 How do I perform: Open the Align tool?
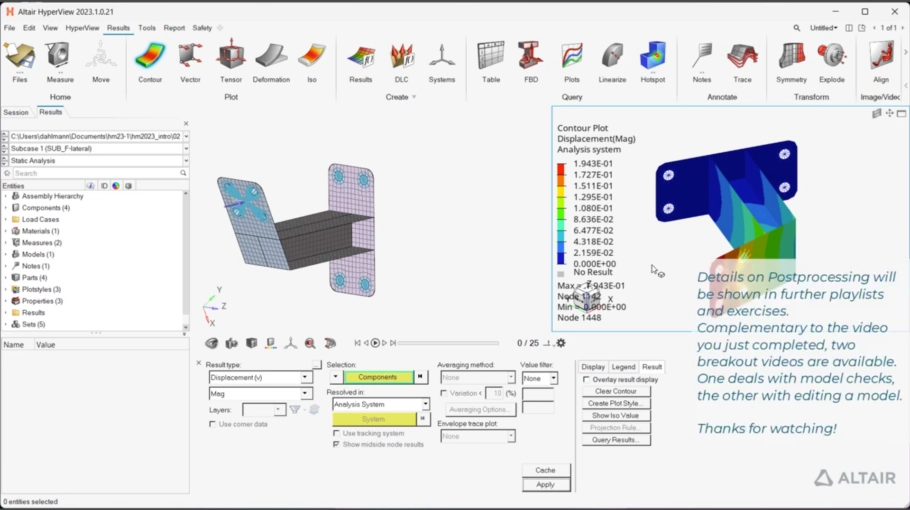pyautogui.click(x=881, y=62)
